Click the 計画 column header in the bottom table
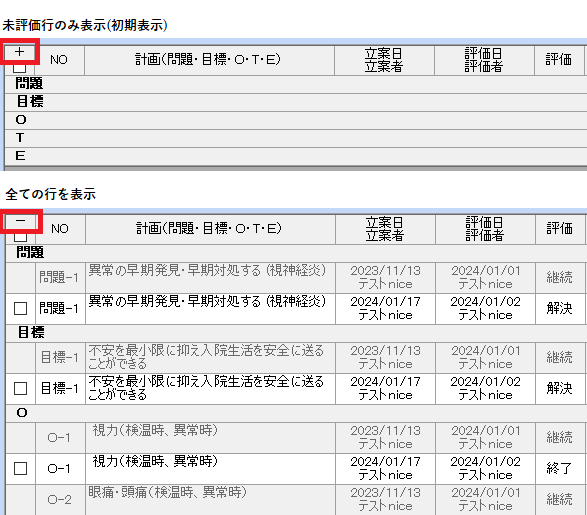587x515 pixels. coord(210,229)
